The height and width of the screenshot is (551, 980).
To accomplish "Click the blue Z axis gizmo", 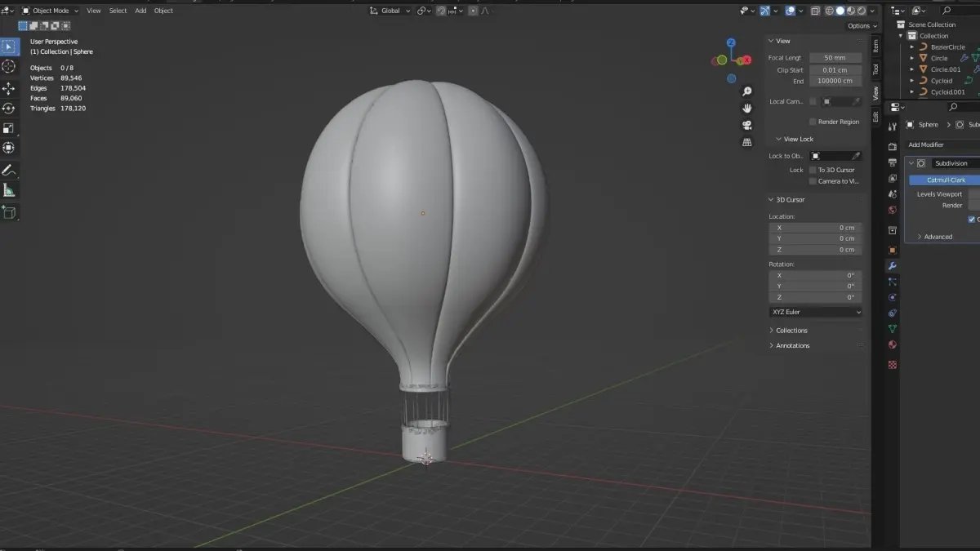I will click(731, 42).
